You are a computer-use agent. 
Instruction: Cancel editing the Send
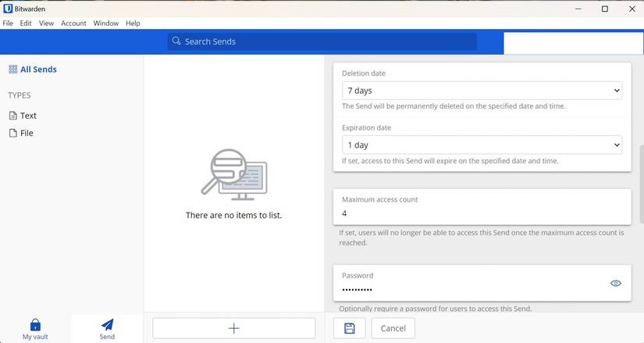point(393,328)
